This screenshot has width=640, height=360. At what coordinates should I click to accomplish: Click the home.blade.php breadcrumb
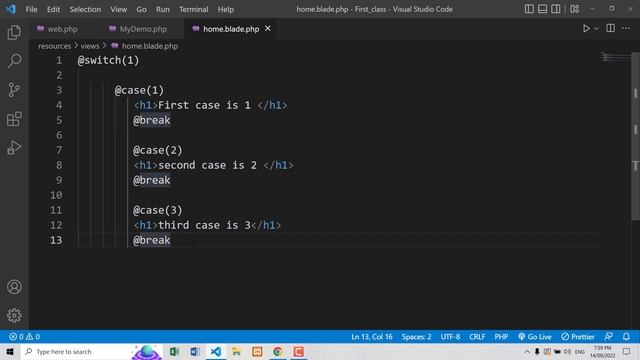point(145,46)
